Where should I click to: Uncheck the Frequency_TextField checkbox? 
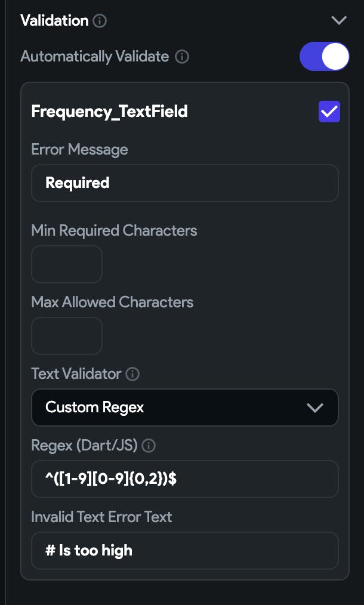click(329, 112)
